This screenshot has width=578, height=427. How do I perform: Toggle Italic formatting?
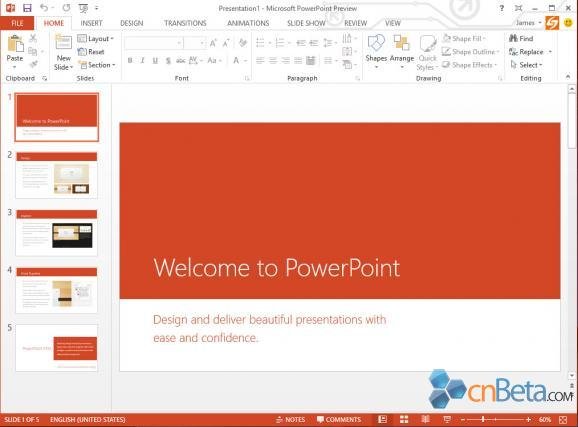pyautogui.click(x=142, y=60)
